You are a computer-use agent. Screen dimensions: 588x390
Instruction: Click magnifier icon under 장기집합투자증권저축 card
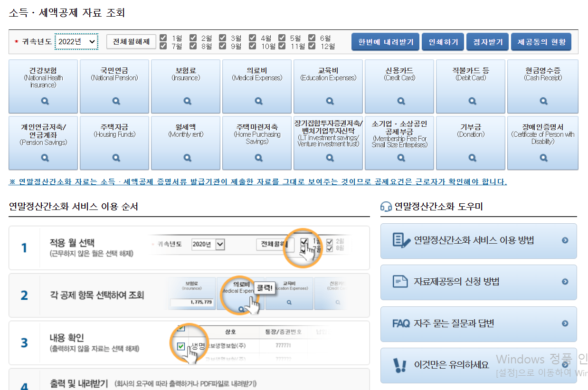pos(330,158)
